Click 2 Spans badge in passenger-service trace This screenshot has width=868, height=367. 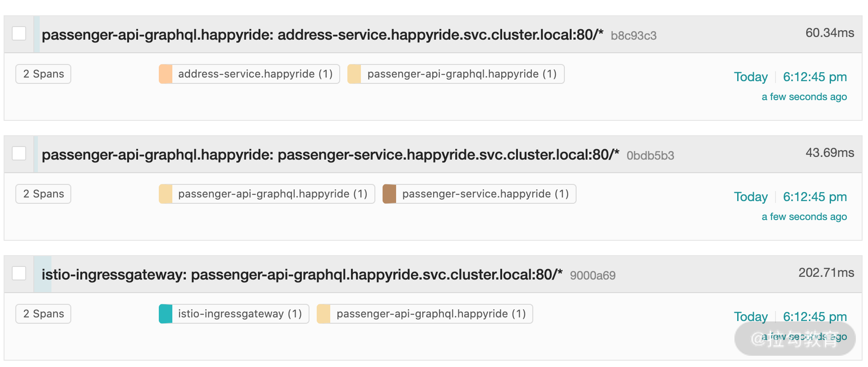[x=43, y=194]
